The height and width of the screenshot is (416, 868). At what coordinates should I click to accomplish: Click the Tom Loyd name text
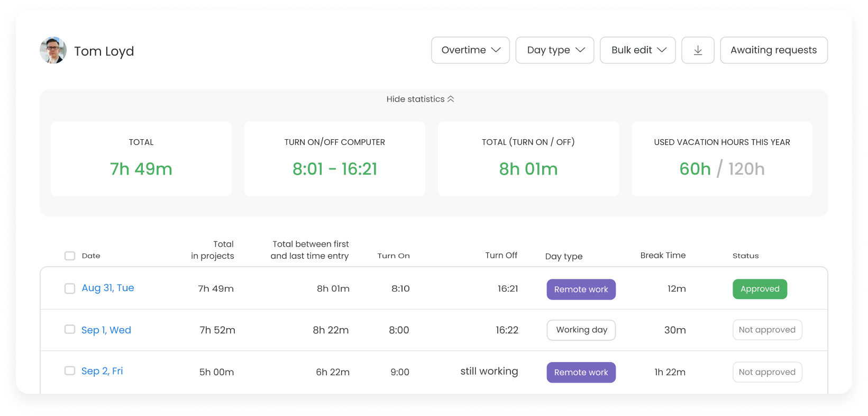click(x=104, y=51)
